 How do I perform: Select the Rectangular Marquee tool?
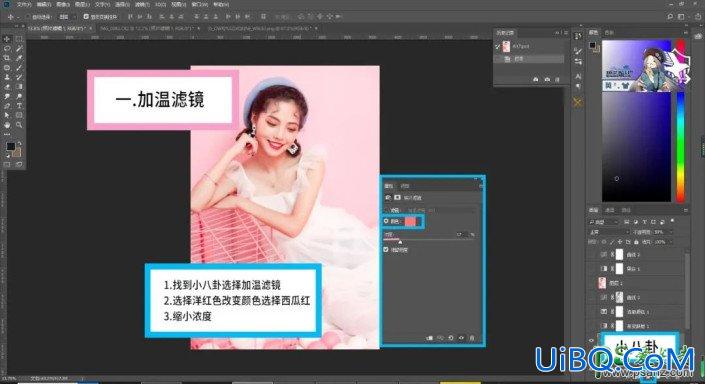[x=19, y=39]
